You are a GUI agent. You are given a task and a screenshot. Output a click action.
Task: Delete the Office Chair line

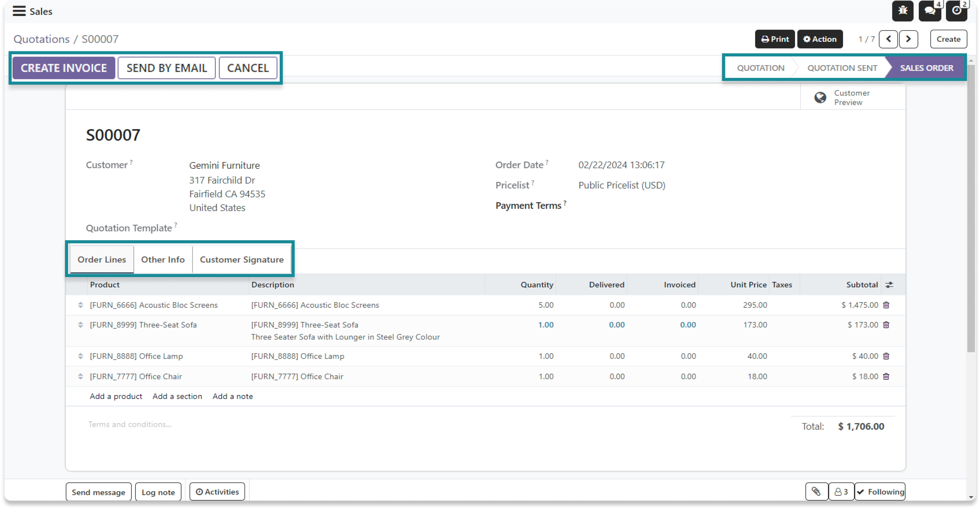(x=886, y=376)
